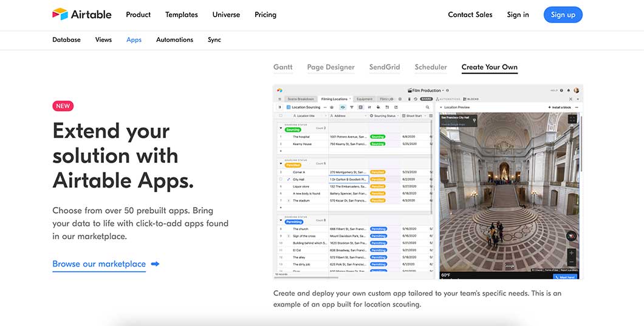Collapse the Pencilled group

point(281,163)
